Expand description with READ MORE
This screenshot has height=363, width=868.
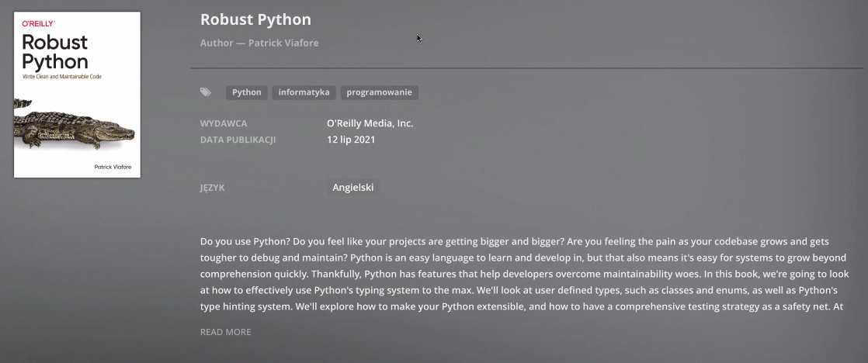click(x=225, y=332)
